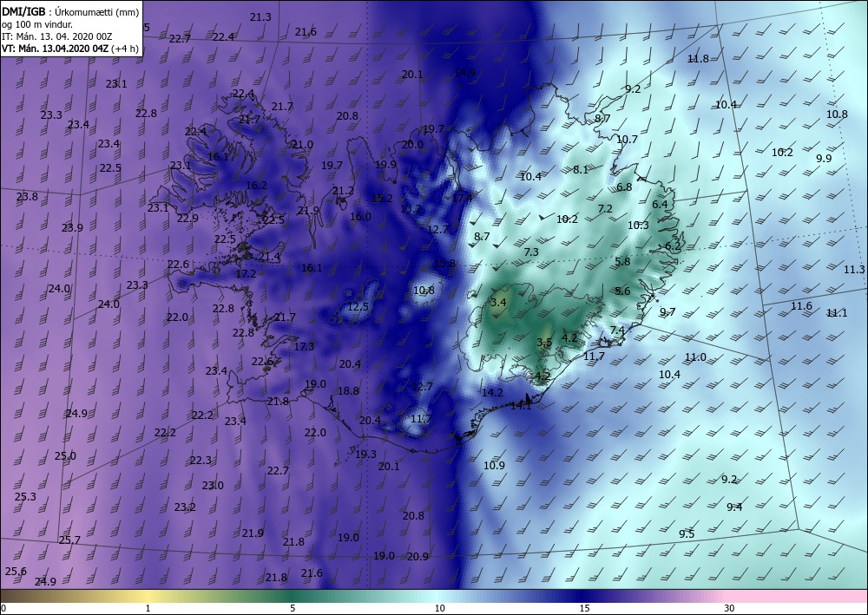This screenshot has width=868, height=615.
Task: Click the 'DMI/IGB : Úrkomumætti (mm)' title line
Action: [70, 13]
